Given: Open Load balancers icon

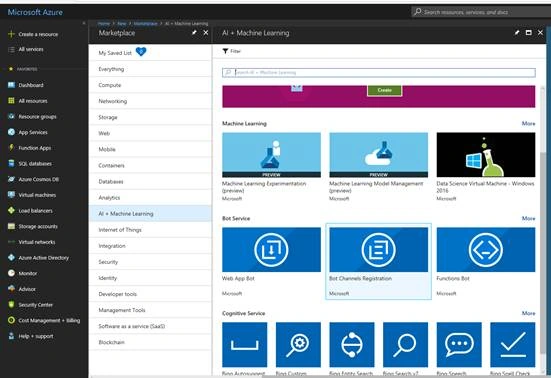Looking at the screenshot, I should click(x=11, y=210).
